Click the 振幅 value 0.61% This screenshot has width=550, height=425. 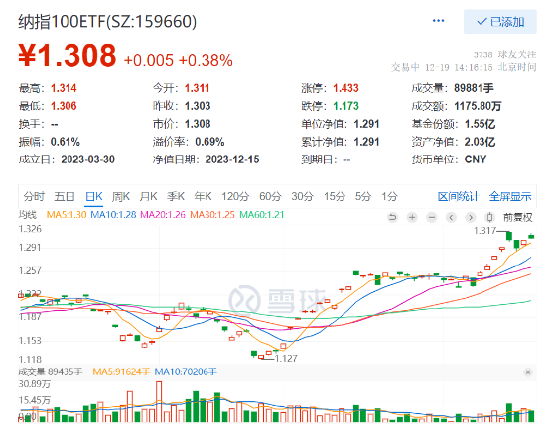(x=65, y=142)
